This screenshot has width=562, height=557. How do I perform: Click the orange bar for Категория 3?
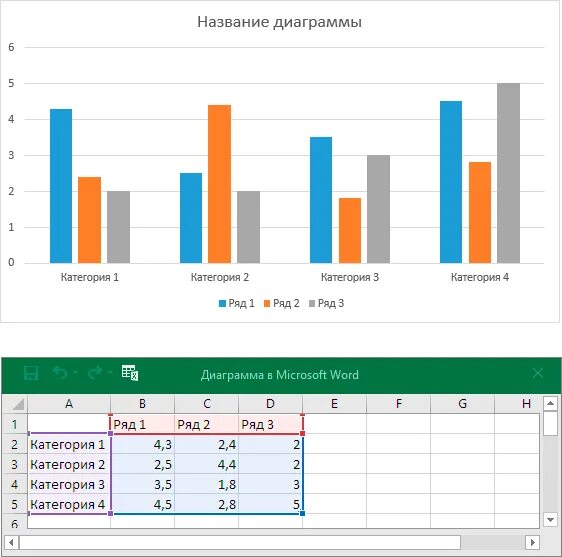coord(350,230)
